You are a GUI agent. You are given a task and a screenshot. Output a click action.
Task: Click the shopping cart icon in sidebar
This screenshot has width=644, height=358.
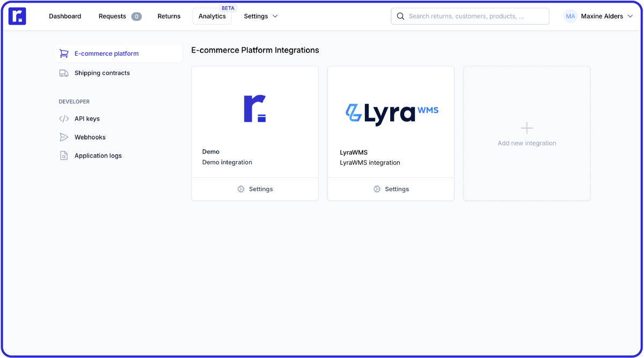(x=64, y=54)
